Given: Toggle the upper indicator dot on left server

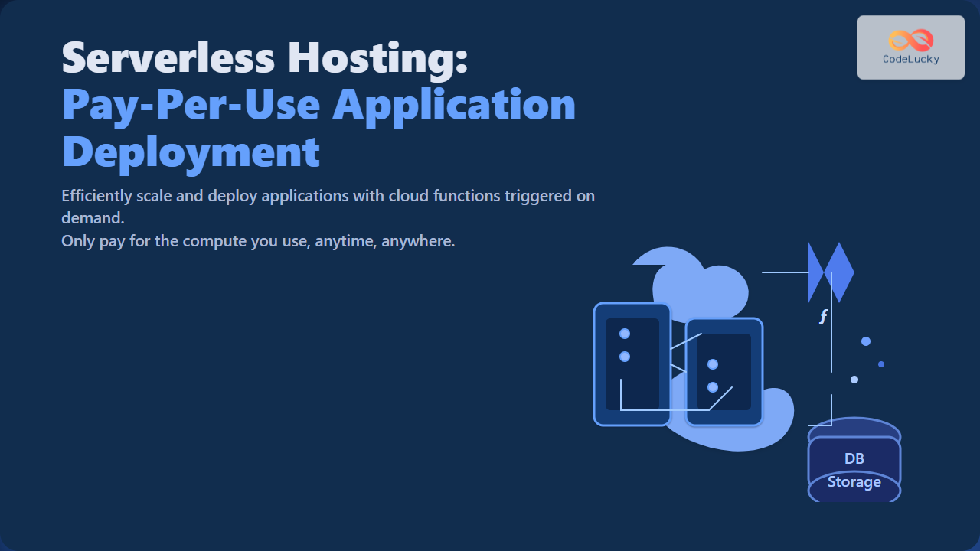Looking at the screenshot, I should click(x=625, y=332).
